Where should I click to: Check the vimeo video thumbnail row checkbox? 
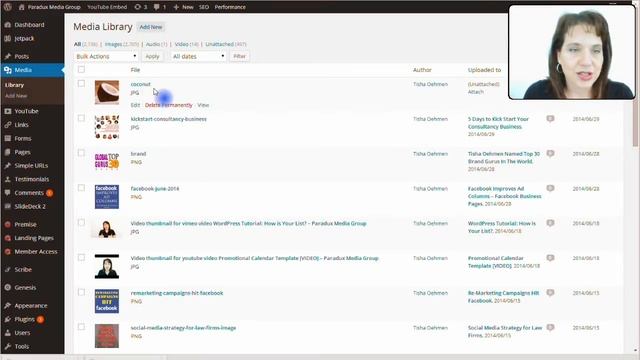point(81,223)
